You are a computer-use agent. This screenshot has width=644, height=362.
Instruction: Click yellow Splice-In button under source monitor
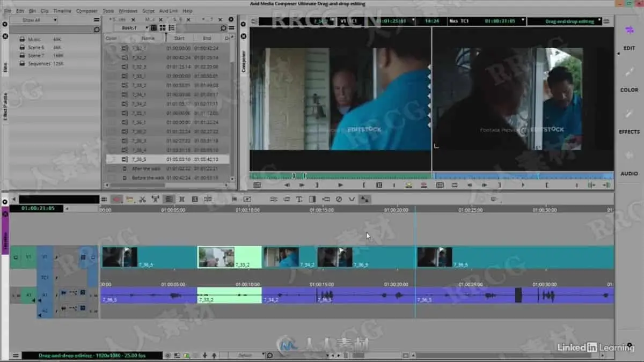click(x=409, y=185)
